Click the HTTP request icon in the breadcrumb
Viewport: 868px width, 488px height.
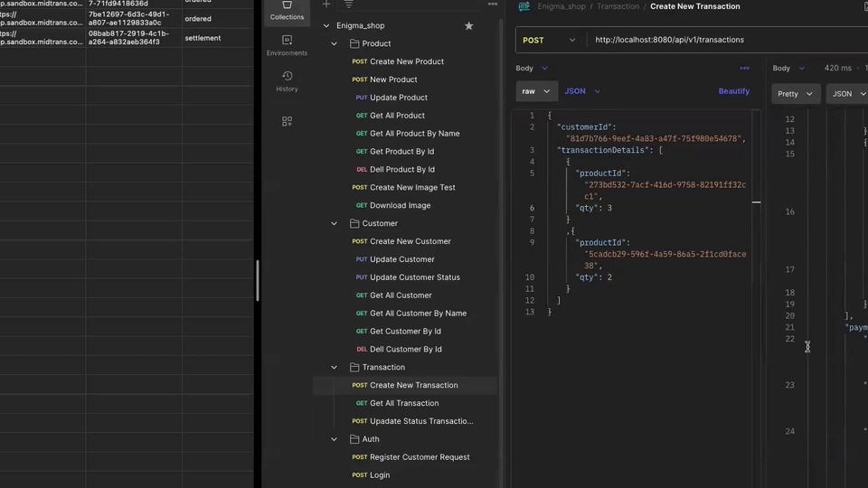coord(524,6)
